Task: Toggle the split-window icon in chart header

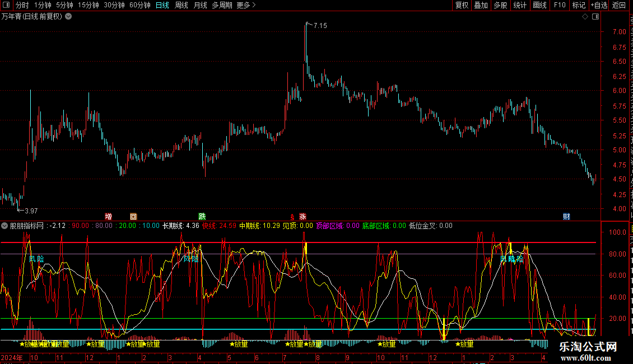Action: click(595, 17)
